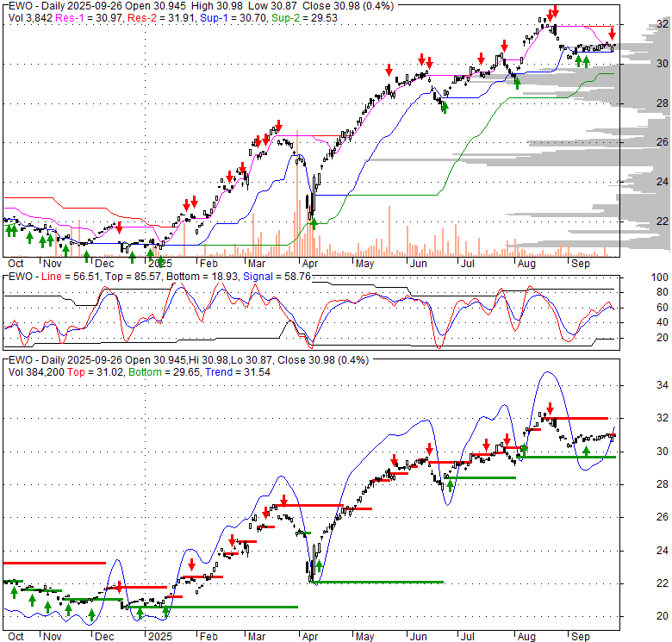
Task: Click the Oct label on top chart time axis
Action: (x=16, y=264)
